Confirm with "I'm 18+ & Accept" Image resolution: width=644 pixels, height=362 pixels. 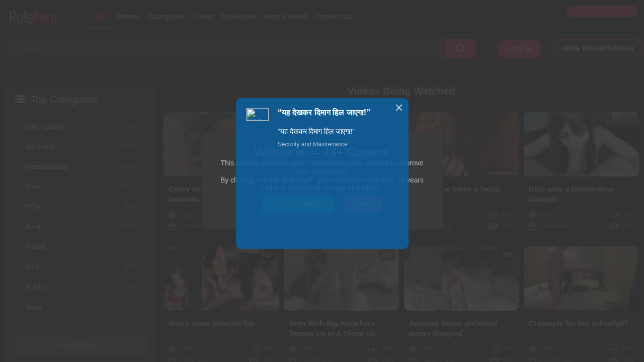click(x=298, y=205)
